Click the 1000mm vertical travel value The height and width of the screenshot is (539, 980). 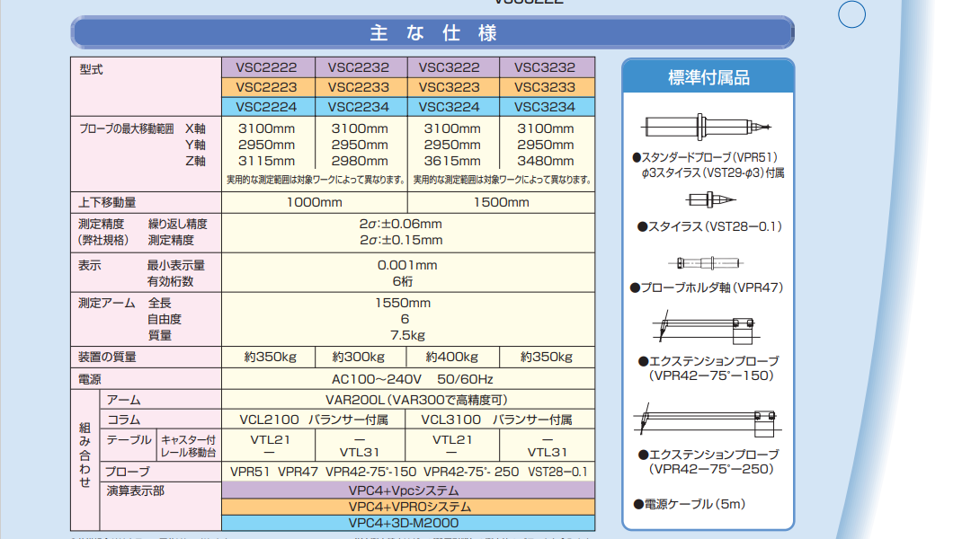coord(315,202)
